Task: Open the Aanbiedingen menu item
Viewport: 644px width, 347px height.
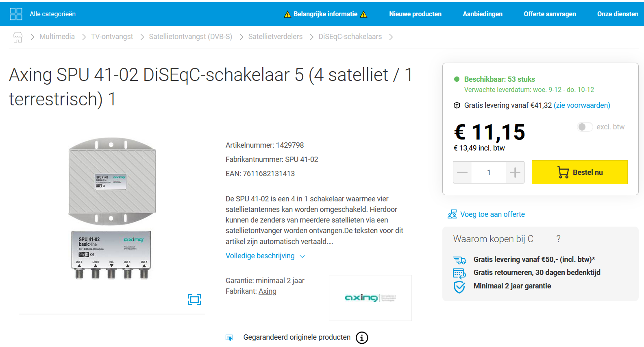Action: click(x=483, y=14)
